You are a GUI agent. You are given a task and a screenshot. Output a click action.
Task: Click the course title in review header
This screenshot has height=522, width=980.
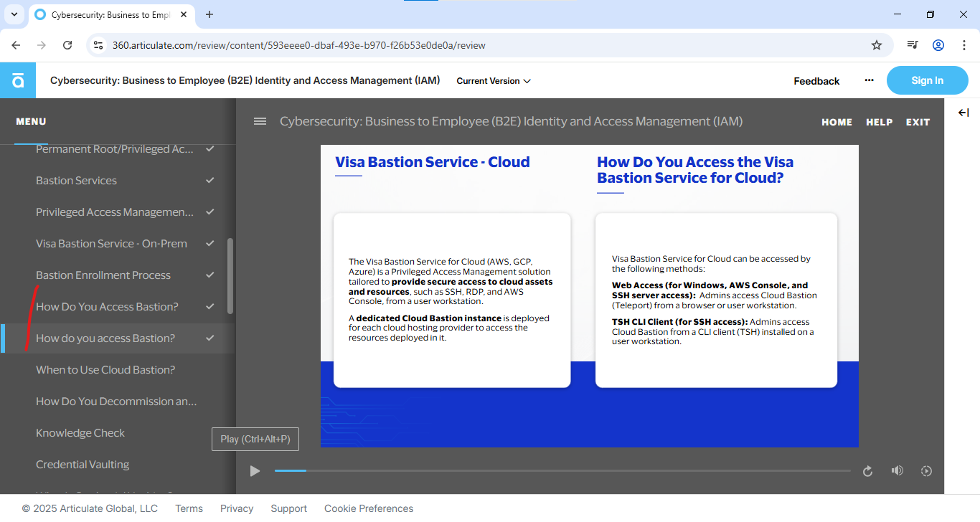coord(245,80)
